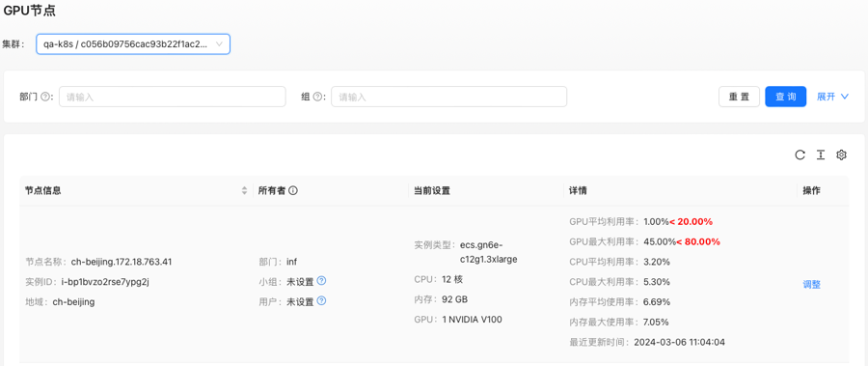The width and height of the screenshot is (868, 366).
Task: Sort table by 节点信息 column
Action: click(244, 191)
